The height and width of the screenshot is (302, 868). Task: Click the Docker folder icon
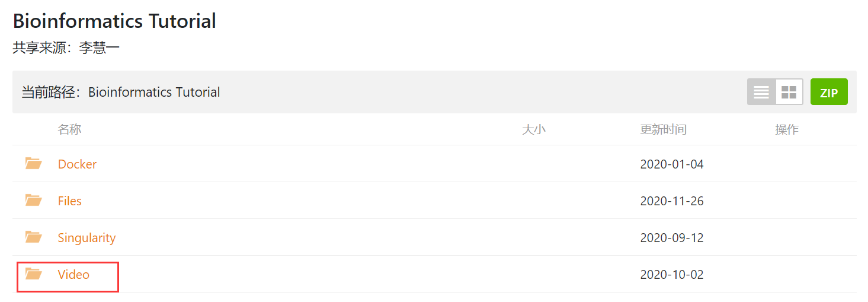click(33, 164)
